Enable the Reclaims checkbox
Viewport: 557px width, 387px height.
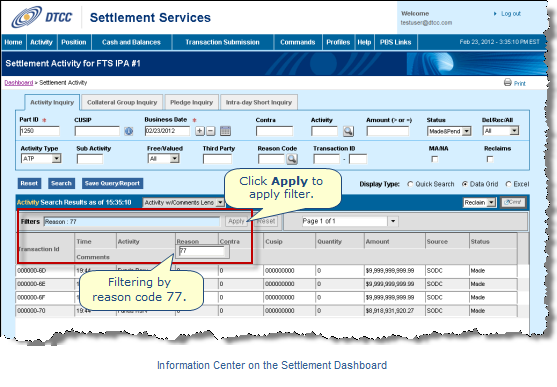click(490, 159)
